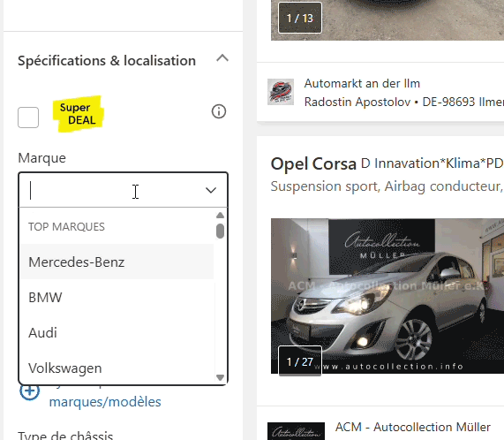The image size is (504, 440).
Task: Click the brand list scrollbar thumb
Action: (220, 231)
